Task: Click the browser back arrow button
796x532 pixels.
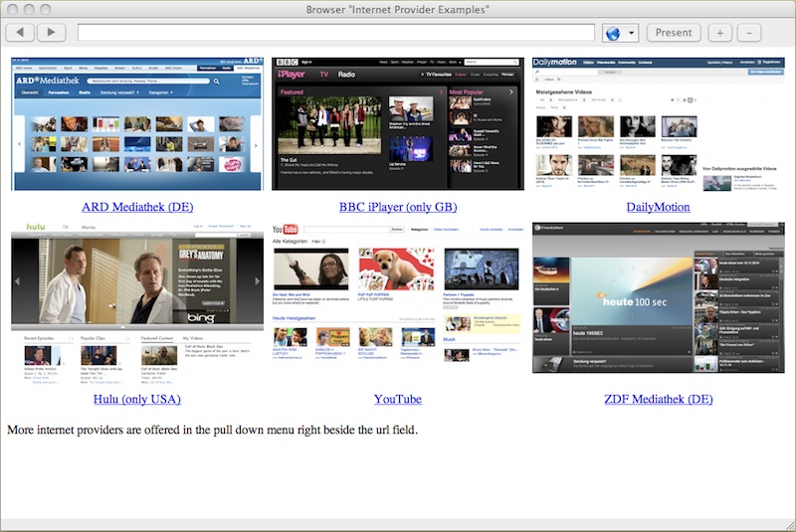Action: pos(20,33)
